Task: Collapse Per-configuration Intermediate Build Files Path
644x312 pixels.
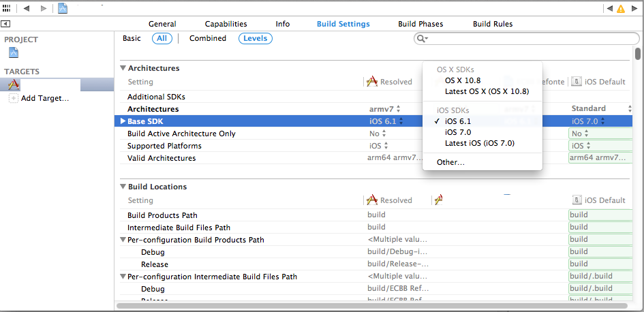Action: tap(123, 277)
